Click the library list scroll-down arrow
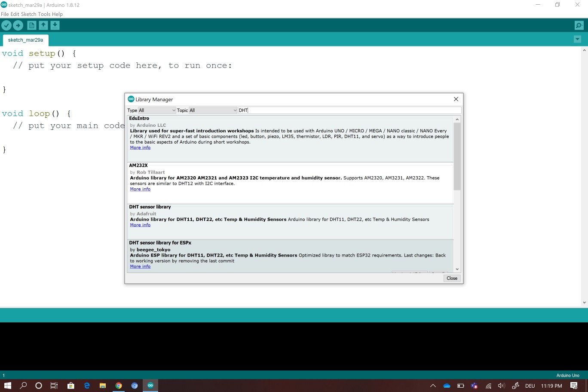The height and width of the screenshot is (392, 588). 457,269
